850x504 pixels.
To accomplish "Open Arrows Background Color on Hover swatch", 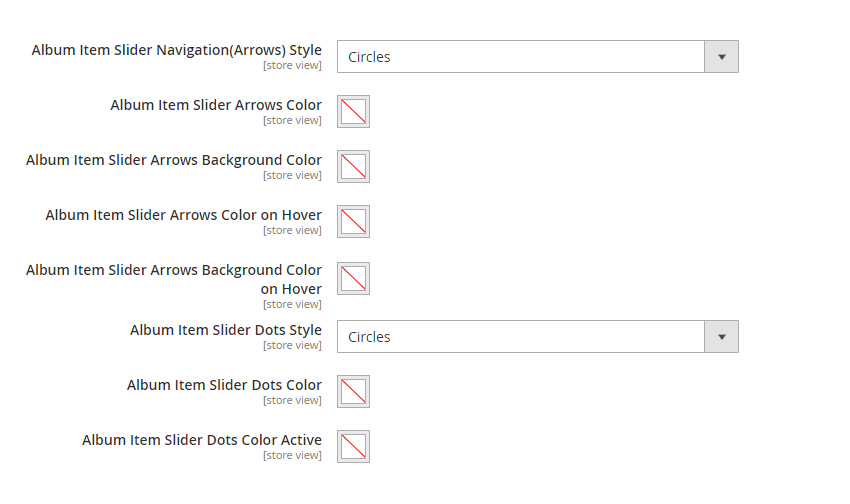I will click(353, 279).
